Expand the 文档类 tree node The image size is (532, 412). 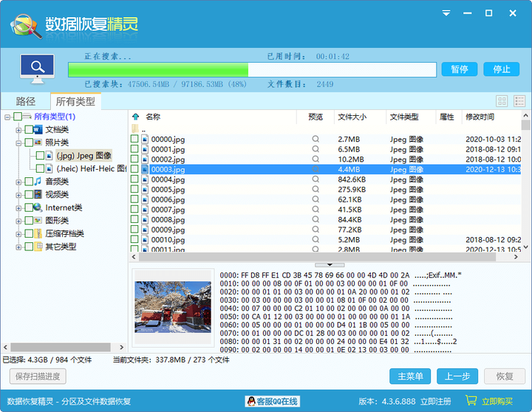click(x=18, y=130)
